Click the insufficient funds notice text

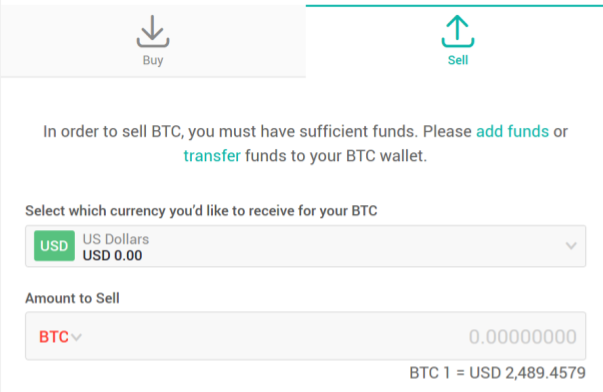pos(305,143)
